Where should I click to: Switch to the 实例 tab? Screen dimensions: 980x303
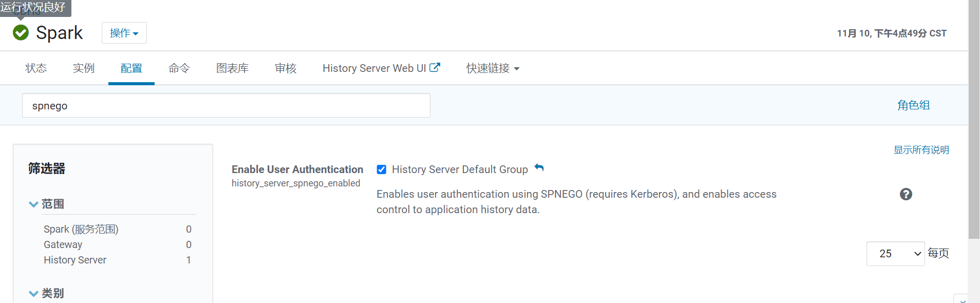point(84,68)
